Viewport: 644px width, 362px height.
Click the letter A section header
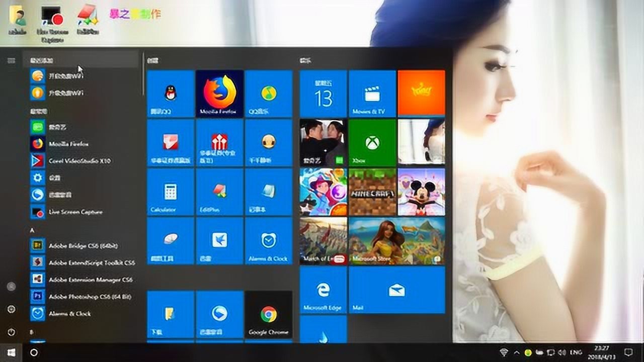[x=32, y=230]
